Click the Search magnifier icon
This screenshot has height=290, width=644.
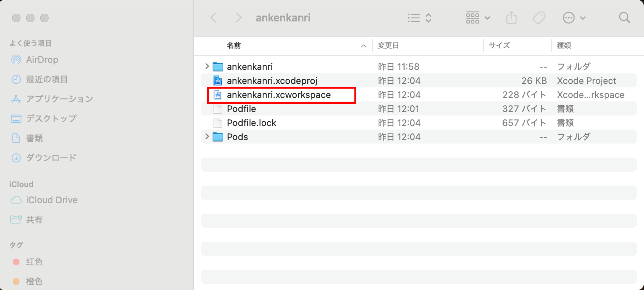(x=624, y=18)
